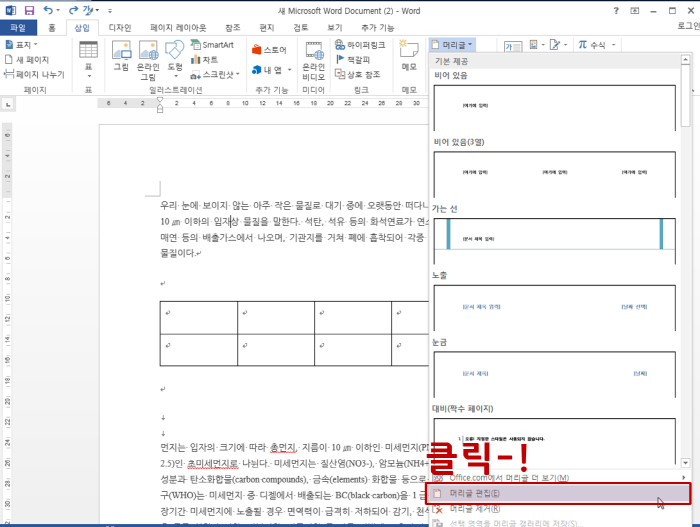Expand the 내 앱 dropdown arrow
The image size is (700, 527).
point(289,70)
